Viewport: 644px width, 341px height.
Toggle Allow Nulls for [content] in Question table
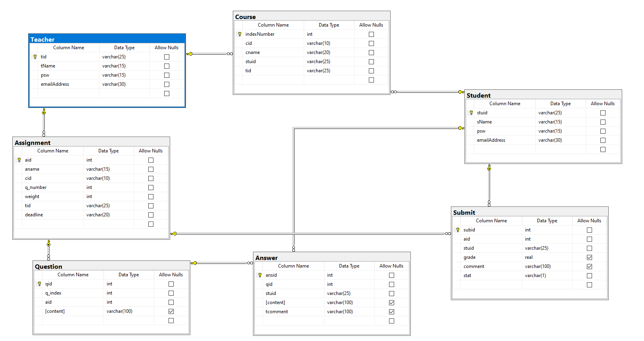pos(171,311)
